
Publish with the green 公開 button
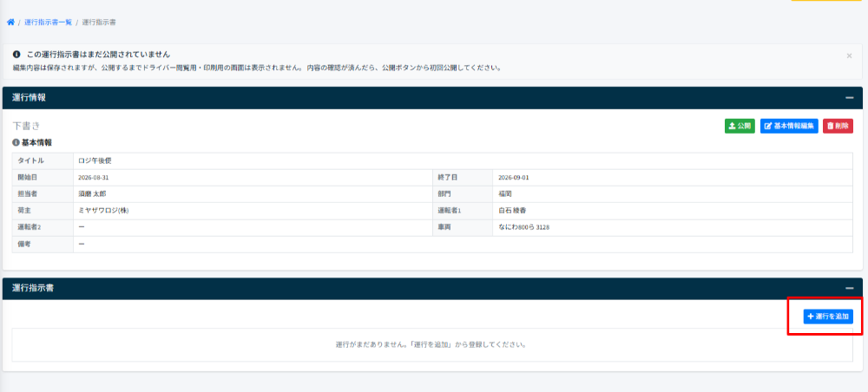point(740,126)
